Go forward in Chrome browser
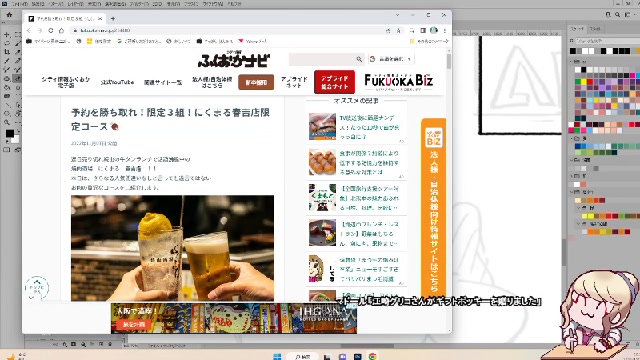This screenshot has height=360, width=640. 40,31
